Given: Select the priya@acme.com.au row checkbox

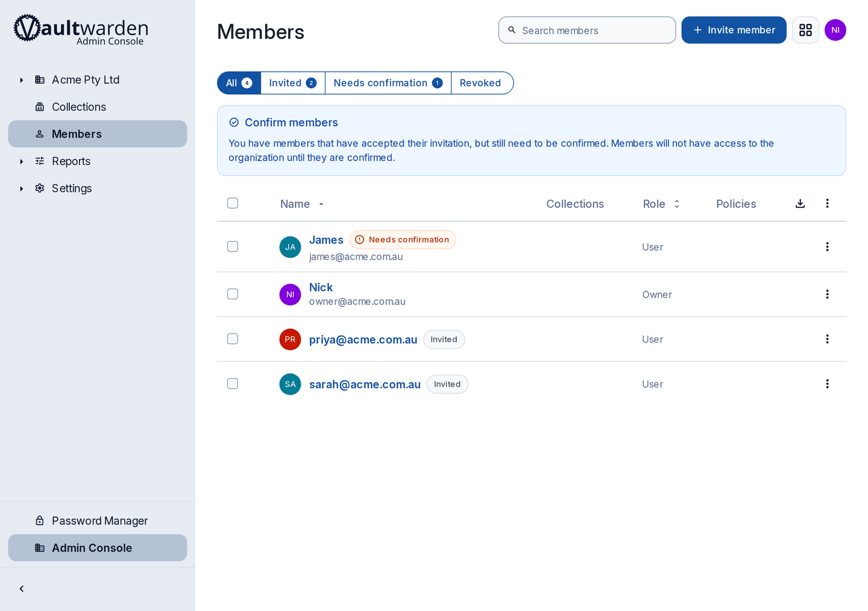Looking at the screenshot, I should pos(233,339).
